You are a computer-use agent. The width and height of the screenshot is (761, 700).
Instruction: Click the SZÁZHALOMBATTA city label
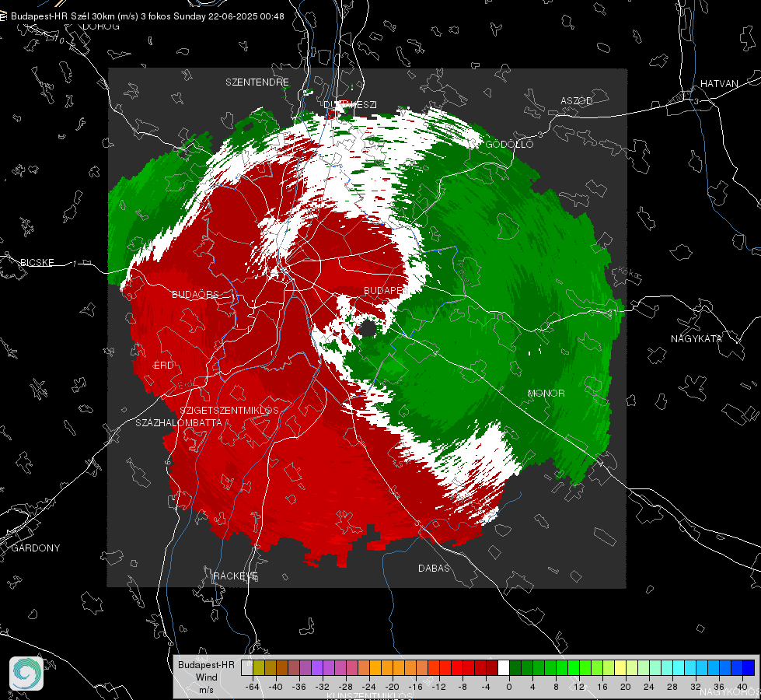179,423
